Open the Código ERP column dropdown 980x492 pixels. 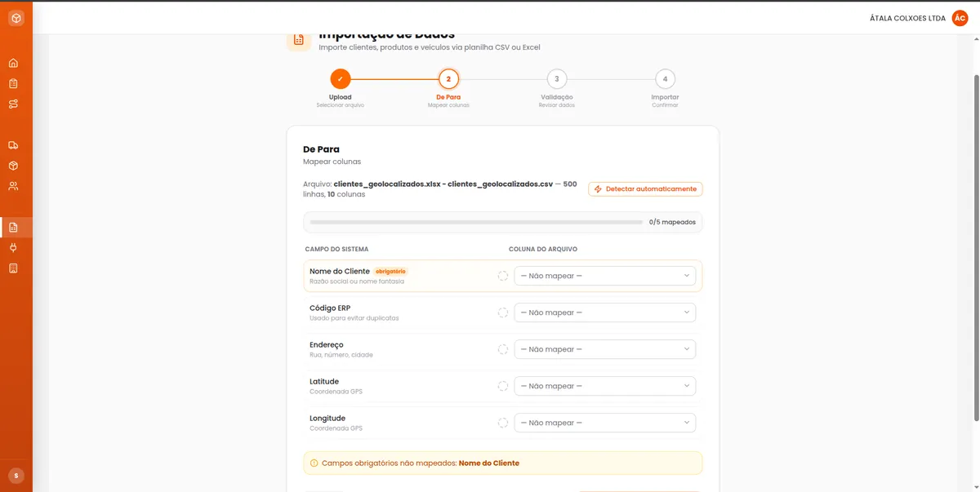tap(605, 312)
